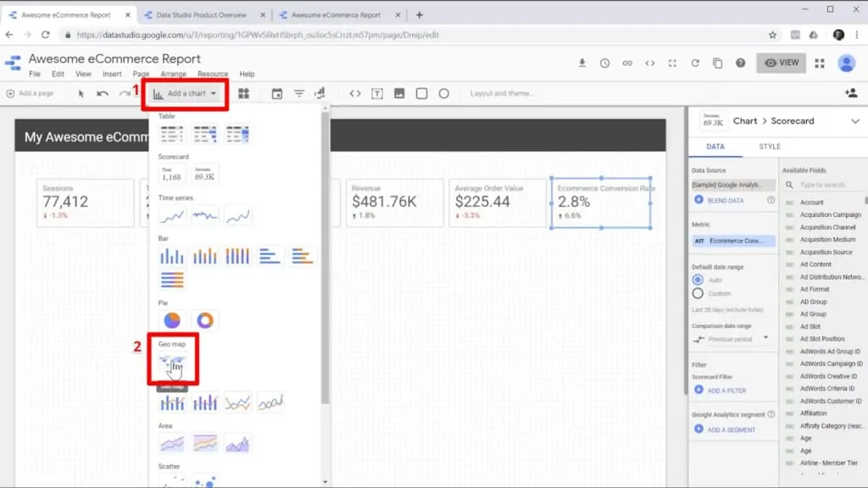Open the second Data Studio Product Overview tab
868x488 pixels.
[201, 15]
